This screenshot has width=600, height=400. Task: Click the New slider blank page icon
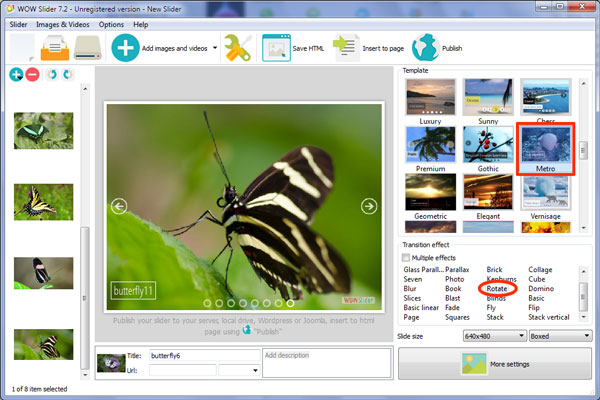(22, 48)
